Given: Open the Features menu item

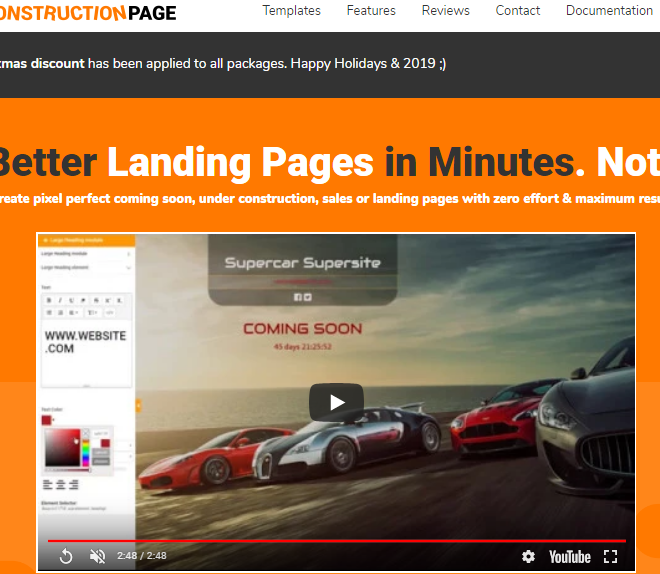Looking at the screenshot, I should (x=371, y=11).
